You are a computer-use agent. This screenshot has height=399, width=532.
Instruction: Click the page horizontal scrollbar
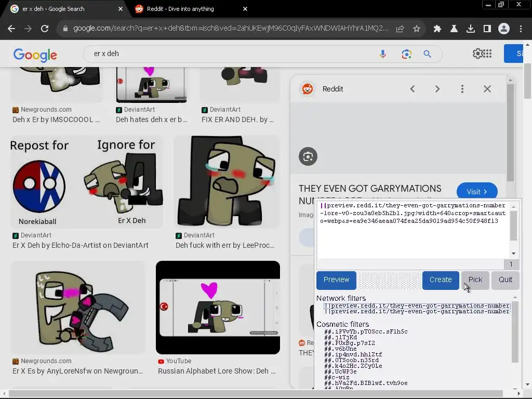point(256,394)
